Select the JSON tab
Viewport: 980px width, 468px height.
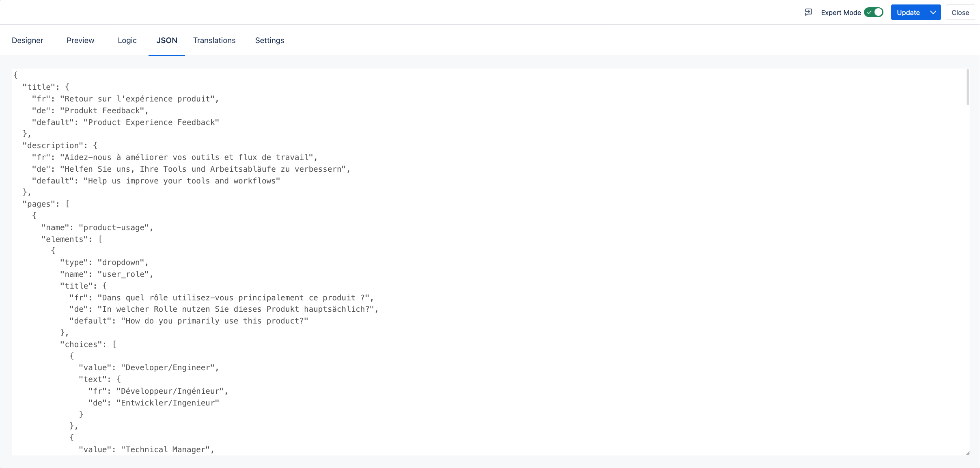167,40
